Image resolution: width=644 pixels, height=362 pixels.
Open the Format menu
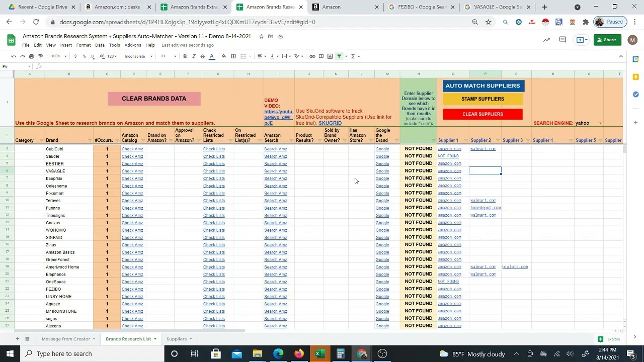(x=84, y=45)
